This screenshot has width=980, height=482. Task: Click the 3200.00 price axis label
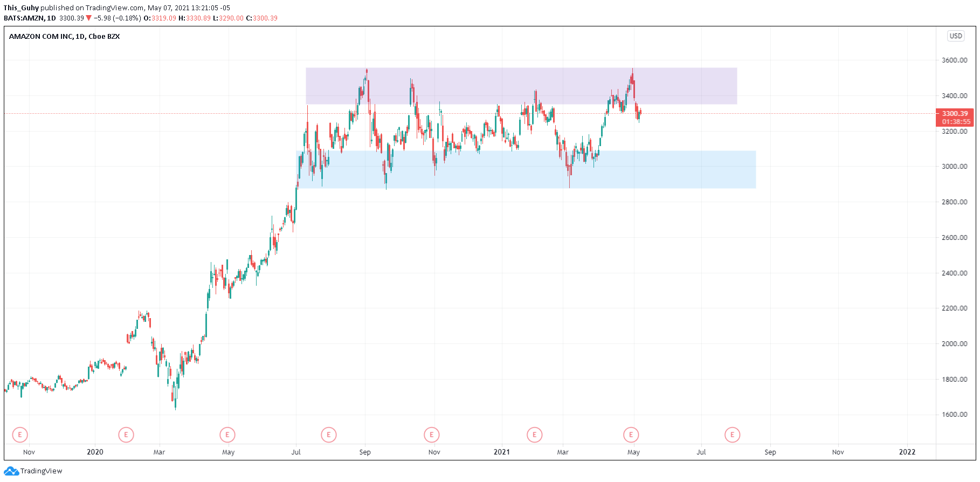(x=955, y=132)
